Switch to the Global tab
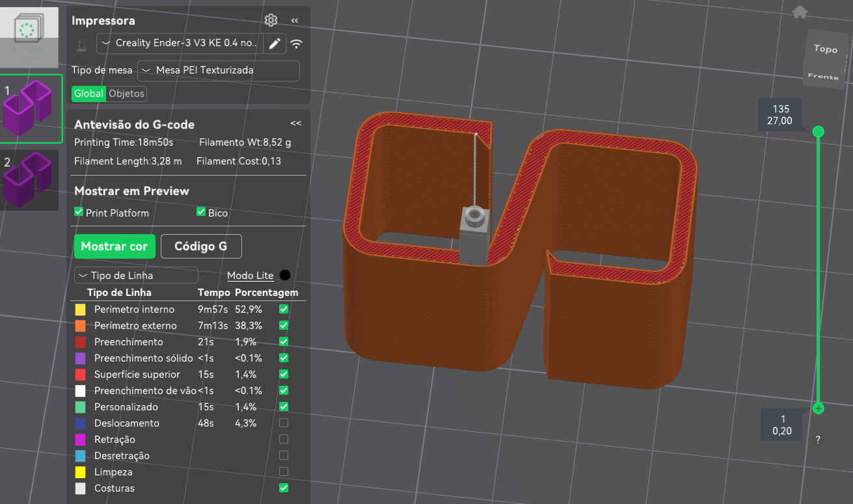Viewport: 853px width, 504px height. [x=88, y=94]
